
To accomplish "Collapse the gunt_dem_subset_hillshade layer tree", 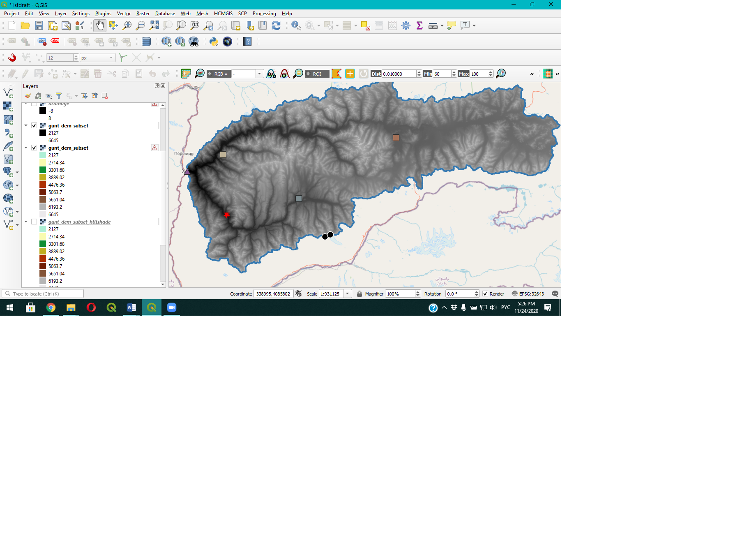I will click(x=26, y=222).
